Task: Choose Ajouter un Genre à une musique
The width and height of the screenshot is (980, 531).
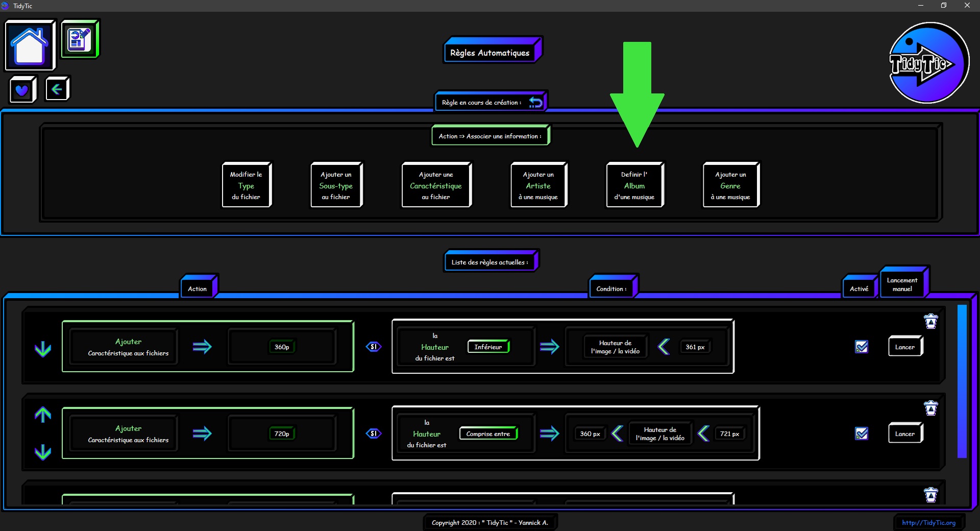Action: [730, 185]
